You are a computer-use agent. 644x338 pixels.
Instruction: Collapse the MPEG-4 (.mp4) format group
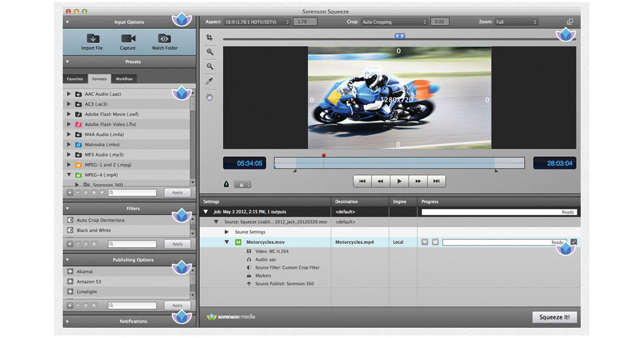pos(69,175)
